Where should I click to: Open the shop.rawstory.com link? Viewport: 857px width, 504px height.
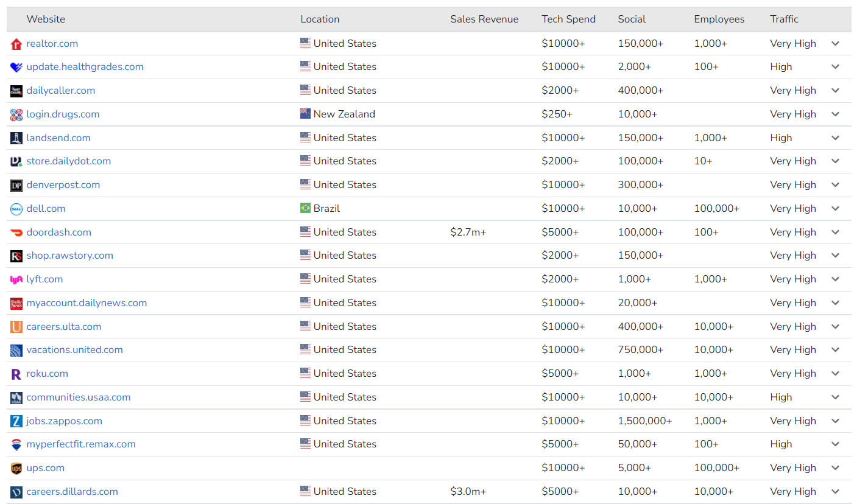pos(70,256)
